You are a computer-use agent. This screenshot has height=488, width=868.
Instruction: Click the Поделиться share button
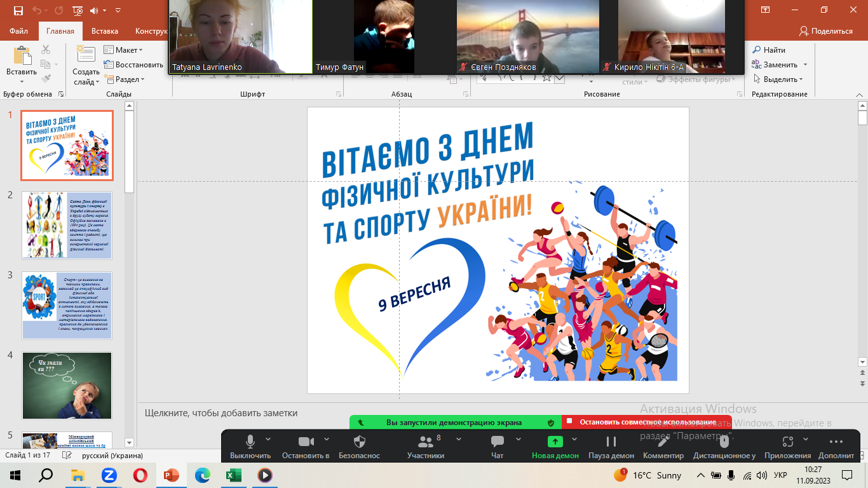pos(826,31)
